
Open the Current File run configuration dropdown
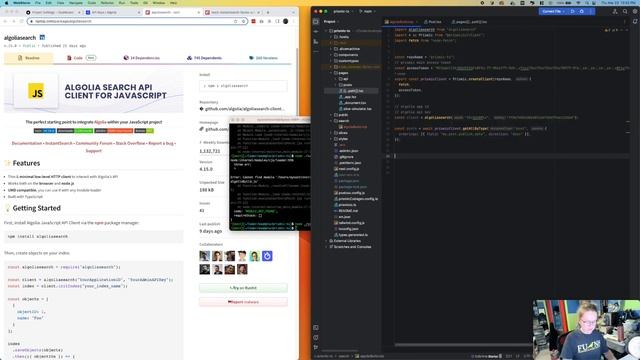(553, 11)
